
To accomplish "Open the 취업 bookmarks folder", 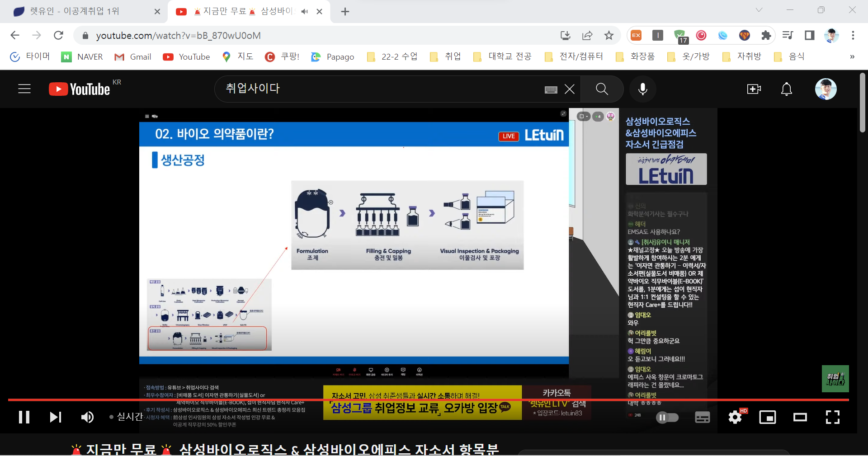I will click(446, 56).
